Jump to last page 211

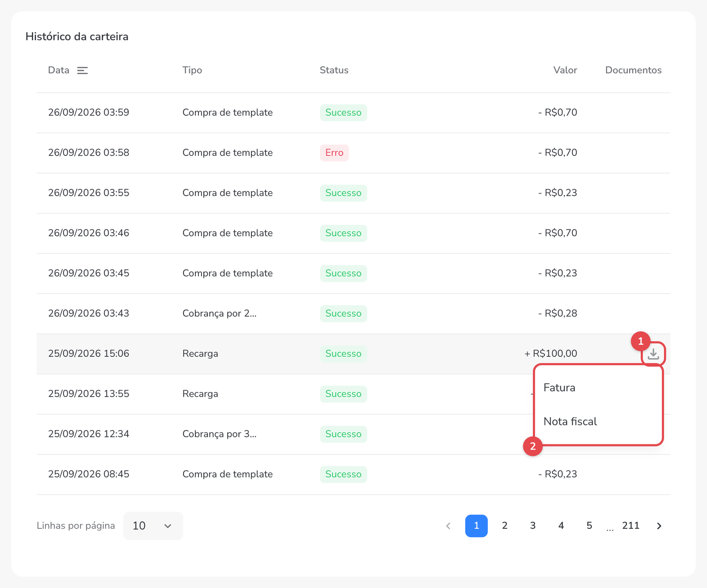pos(631,526)
